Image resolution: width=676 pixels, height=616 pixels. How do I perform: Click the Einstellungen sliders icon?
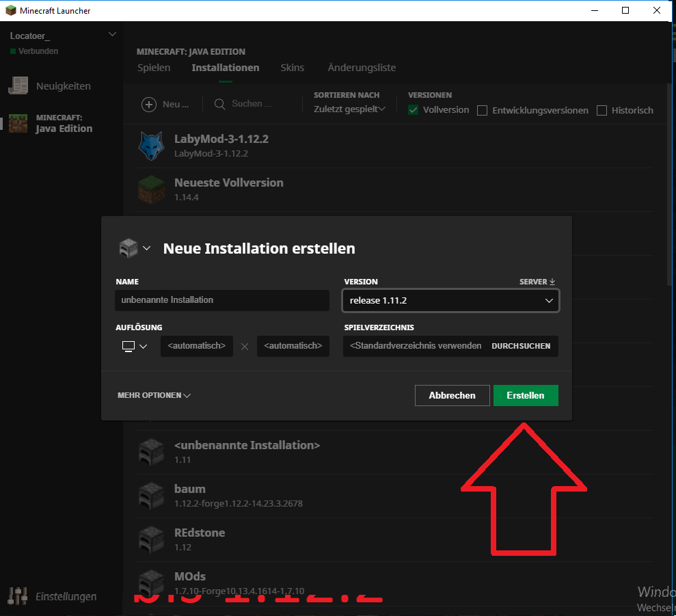tap(18, 596)
